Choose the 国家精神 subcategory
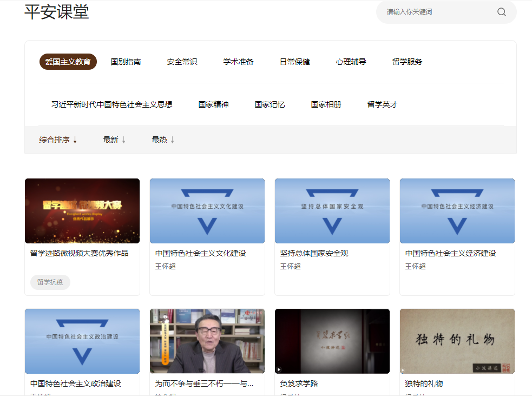532x397 pixels. coord(213,104)
